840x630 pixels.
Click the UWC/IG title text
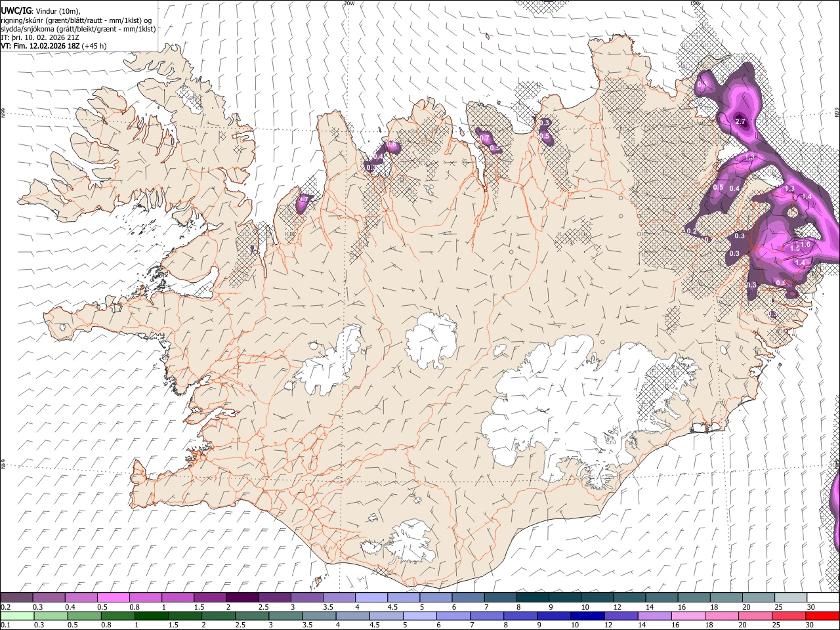tap(15, 11)
